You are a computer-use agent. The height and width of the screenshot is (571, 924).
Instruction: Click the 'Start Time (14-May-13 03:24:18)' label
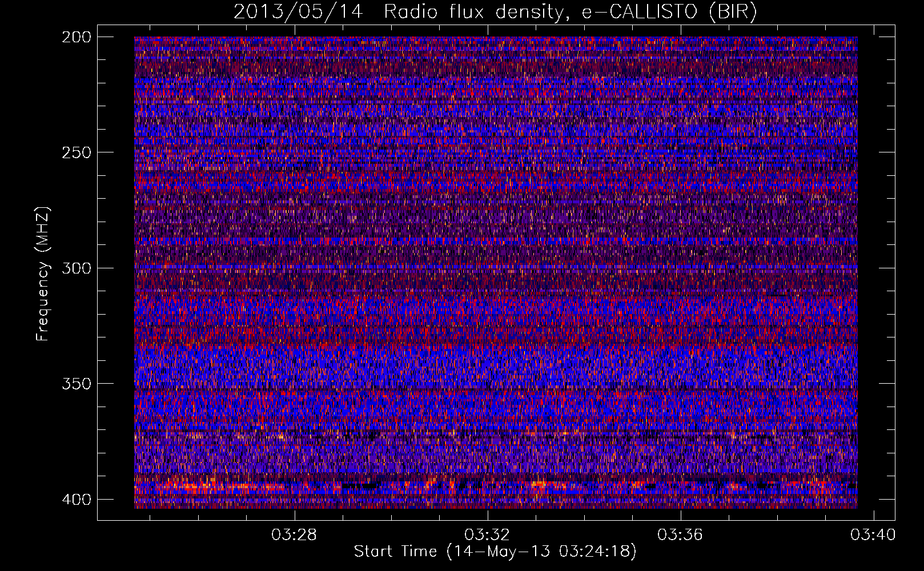(495, 552)
